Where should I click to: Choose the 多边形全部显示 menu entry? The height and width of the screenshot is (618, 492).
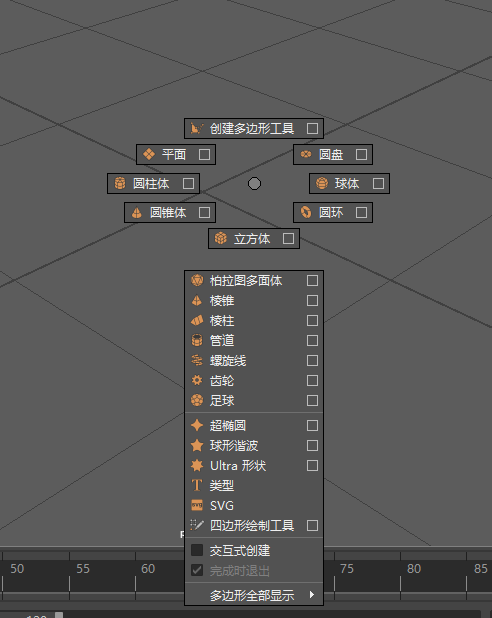(x=254, y=595)
